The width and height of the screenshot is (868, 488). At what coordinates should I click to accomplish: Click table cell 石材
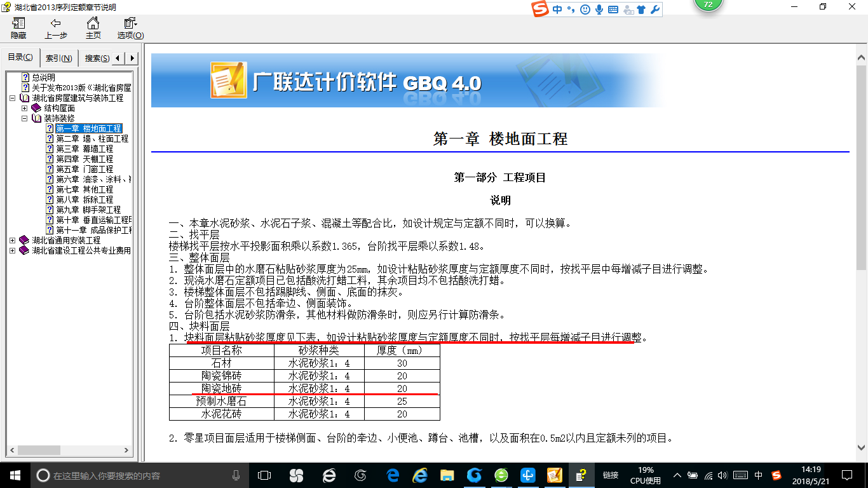tap(222, 363)
